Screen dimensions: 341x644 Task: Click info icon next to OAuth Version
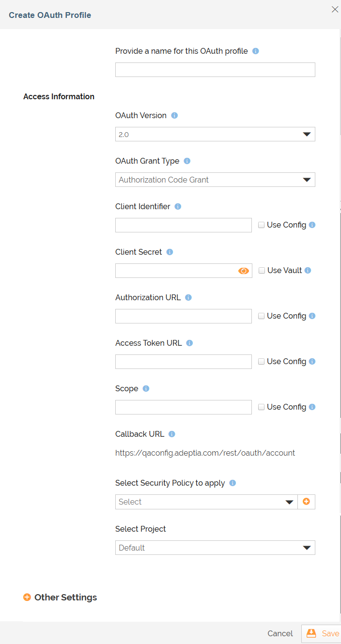click(175, 116)
